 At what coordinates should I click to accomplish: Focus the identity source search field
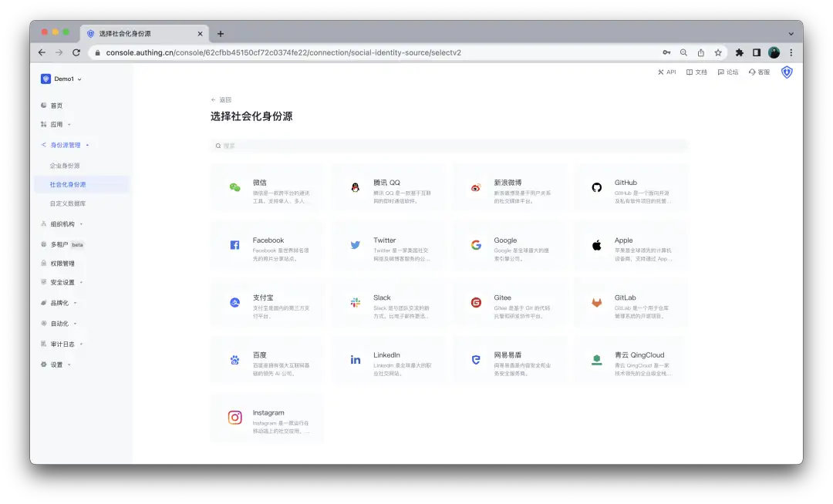tap(449, 146)
